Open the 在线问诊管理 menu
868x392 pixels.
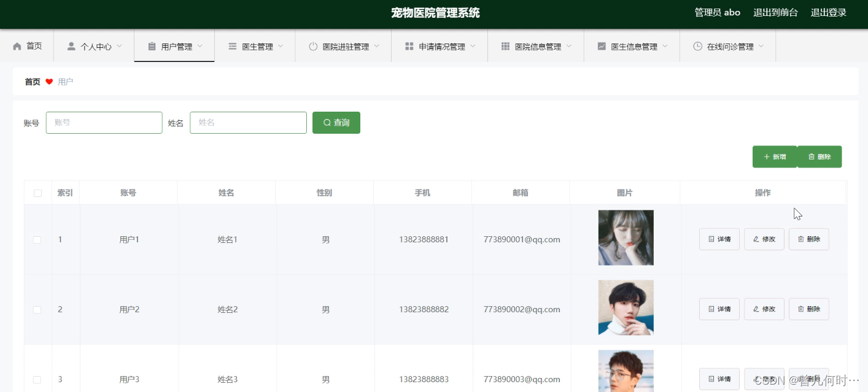[728, 46]
